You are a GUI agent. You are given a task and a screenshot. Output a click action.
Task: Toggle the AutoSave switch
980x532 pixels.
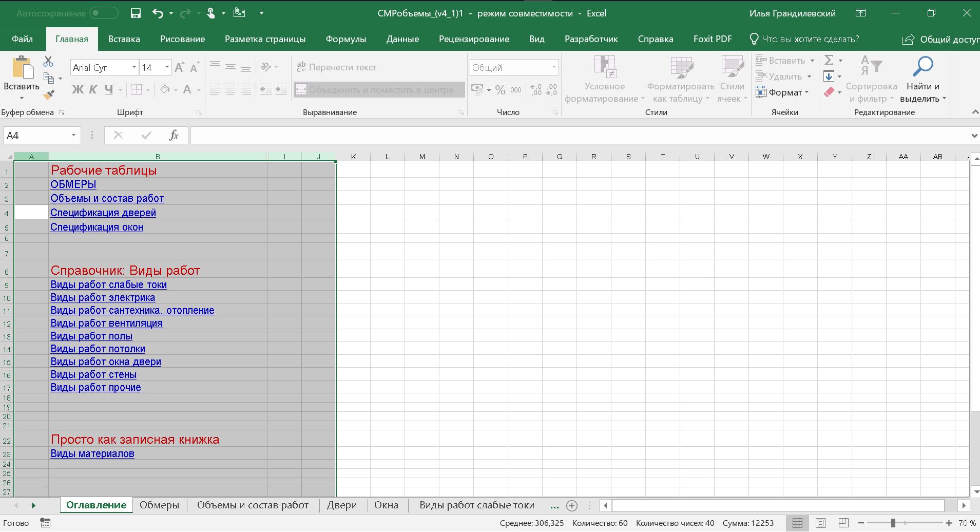point(103,13)
